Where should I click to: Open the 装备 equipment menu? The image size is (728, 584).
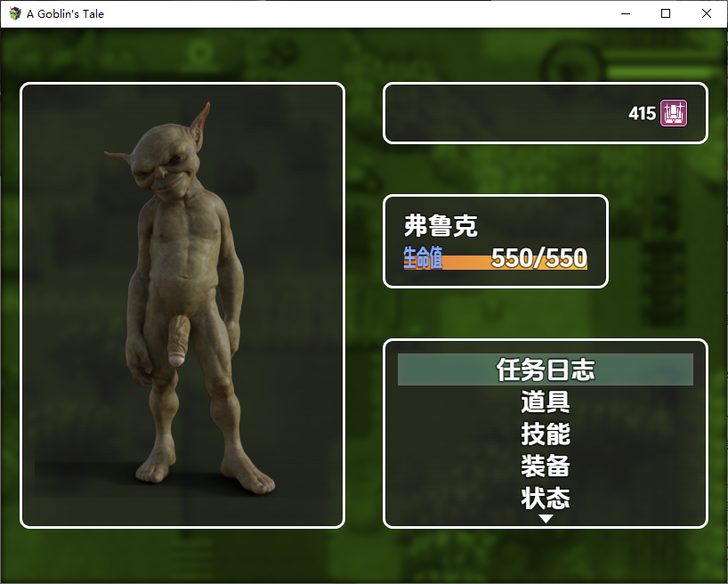click(545, 466)
